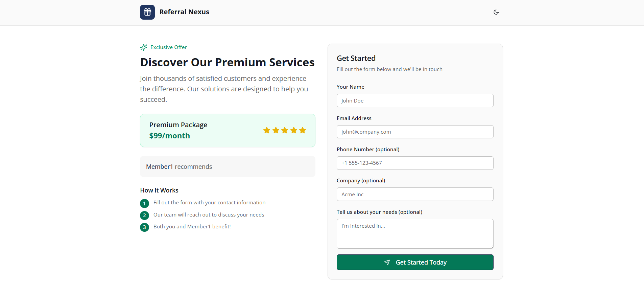Click the five-star rating row
This screenshot has width=644, height=294.
tap(285, 130)
